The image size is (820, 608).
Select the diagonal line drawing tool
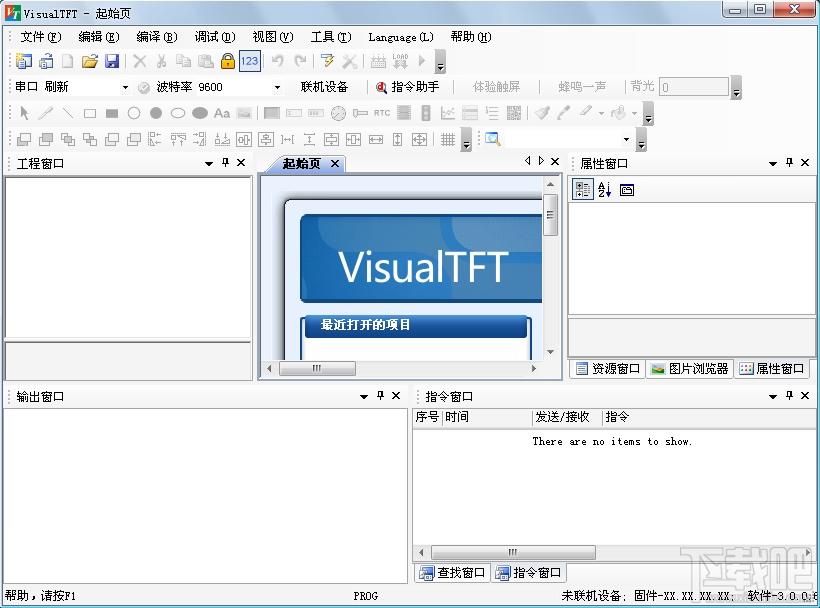coord(68,113)
